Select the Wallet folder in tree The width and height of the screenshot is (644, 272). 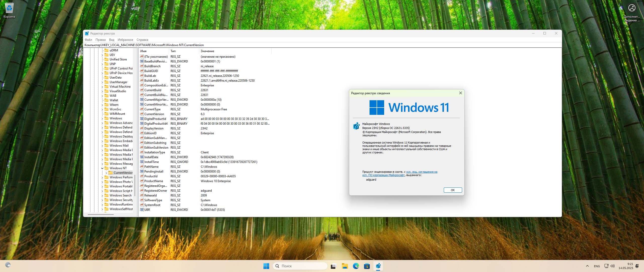point(111,100)
